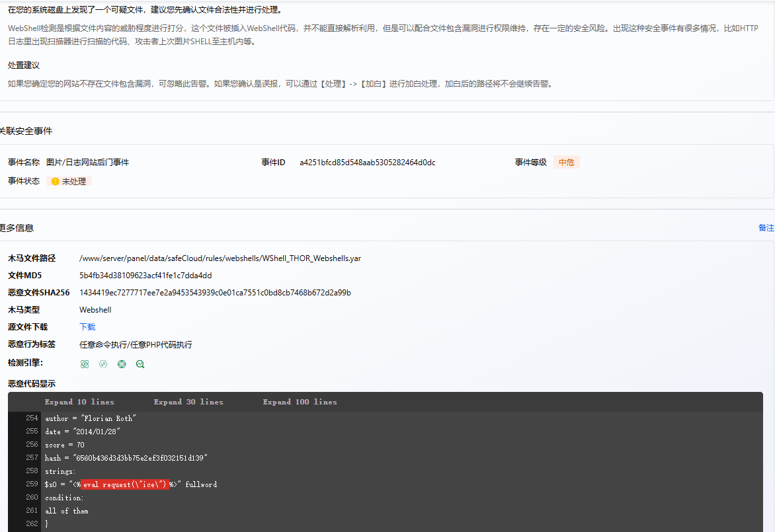Download the source file via 下载 link
The image size is (775, 532).
pyautogui.click(x=87, y=327)
